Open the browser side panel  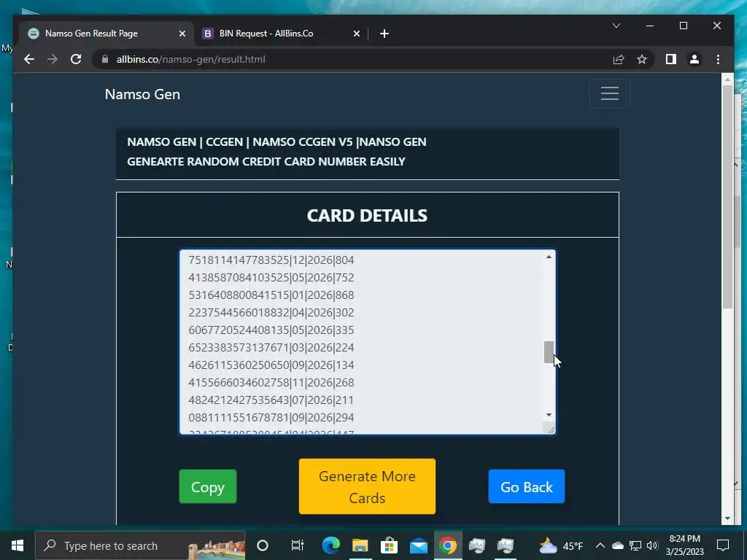coord(671,59)
